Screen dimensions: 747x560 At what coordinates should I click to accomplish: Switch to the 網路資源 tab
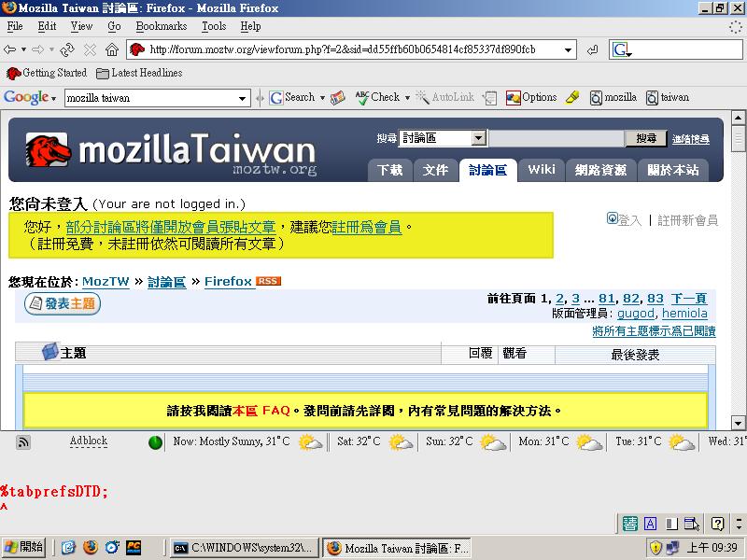click(x=600, y=170)
